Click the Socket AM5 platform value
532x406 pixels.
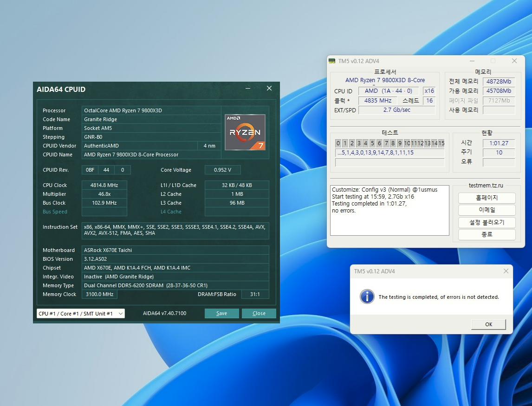click(x=151, y=128)
